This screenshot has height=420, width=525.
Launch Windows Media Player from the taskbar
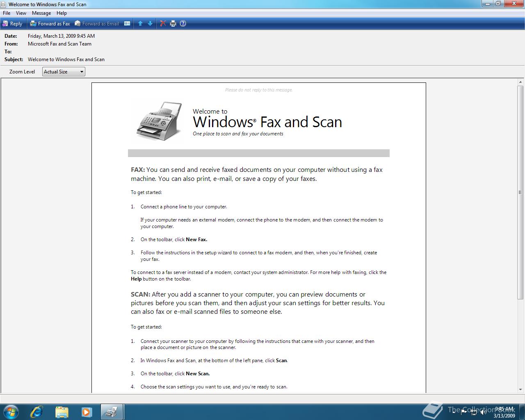(87, 412)
